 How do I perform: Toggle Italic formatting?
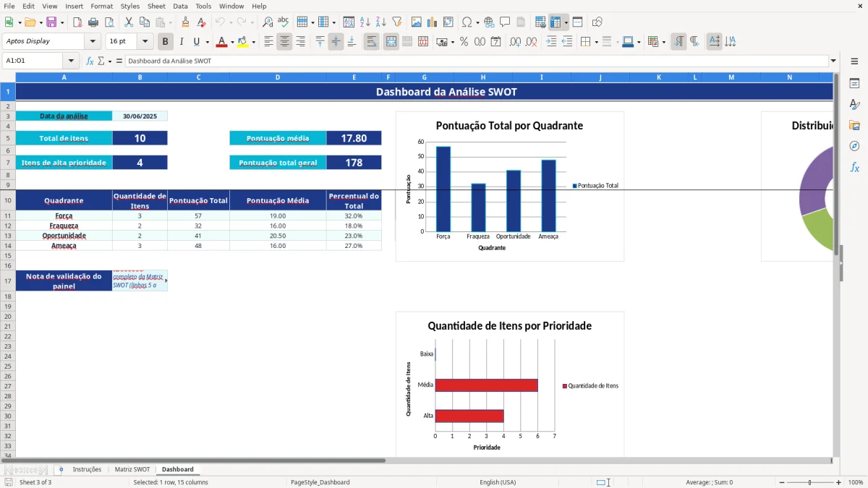(182, 42)
